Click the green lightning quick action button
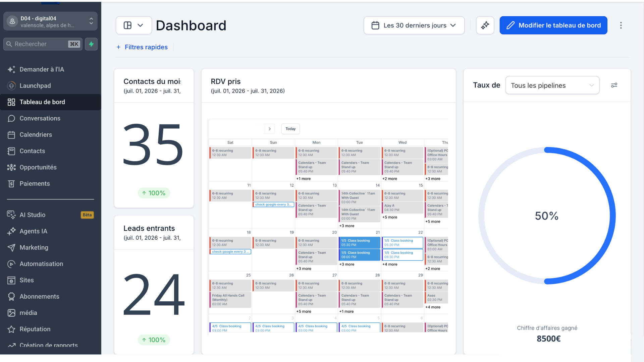644x362 pixels. [x=91, y=44]
